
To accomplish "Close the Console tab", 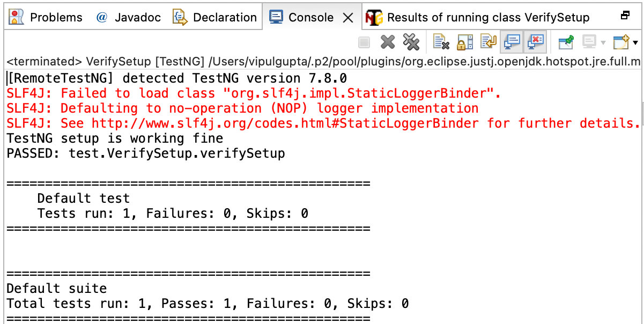I will (348, 18).
